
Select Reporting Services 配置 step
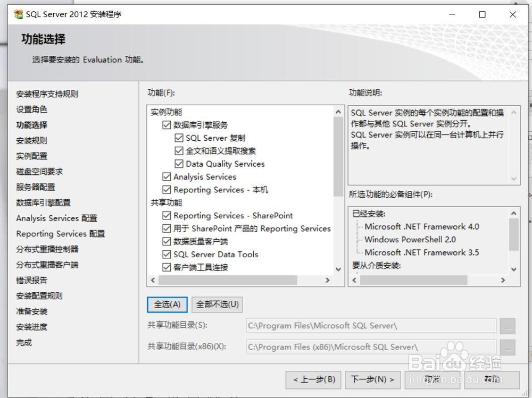tap(61, 234)
